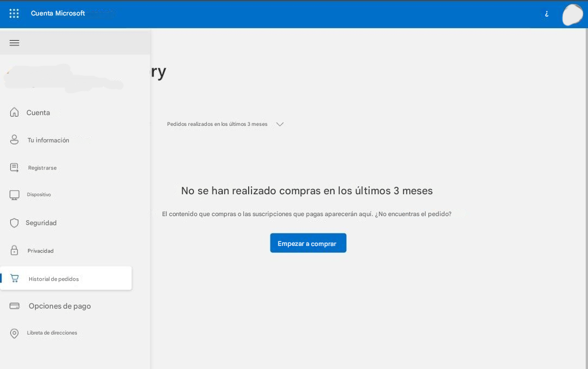Screen dimensions: 588x369
Task: Click the Registrarse document icon
Action: (14, 167)
